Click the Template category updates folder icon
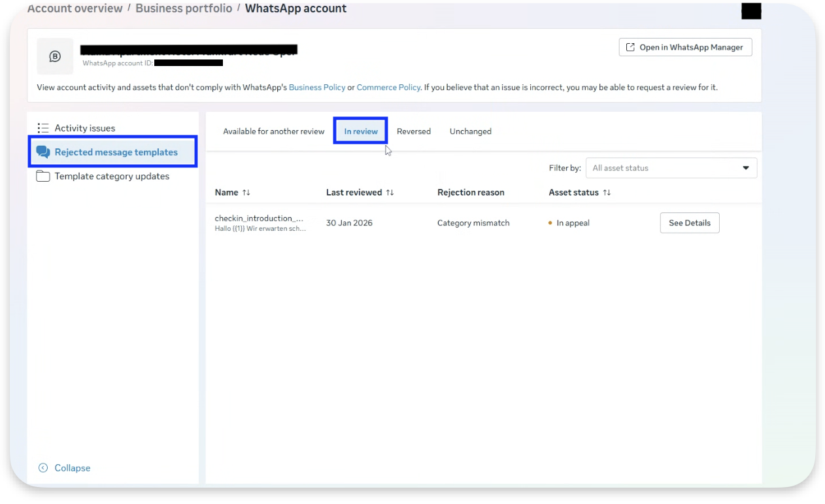Viewport: 825px width, 504px height. pyautogui.click(x=43, y=176)
